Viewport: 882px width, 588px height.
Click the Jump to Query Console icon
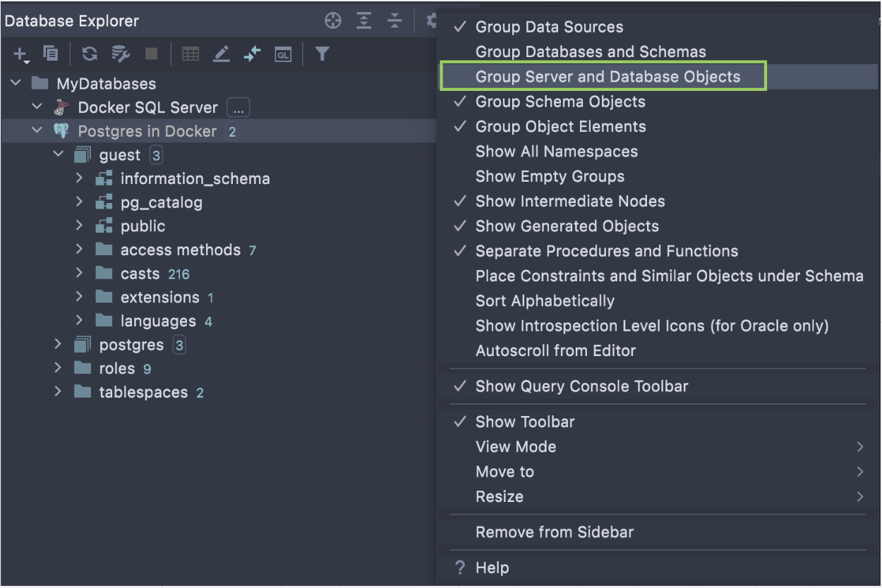coord(283,54)
